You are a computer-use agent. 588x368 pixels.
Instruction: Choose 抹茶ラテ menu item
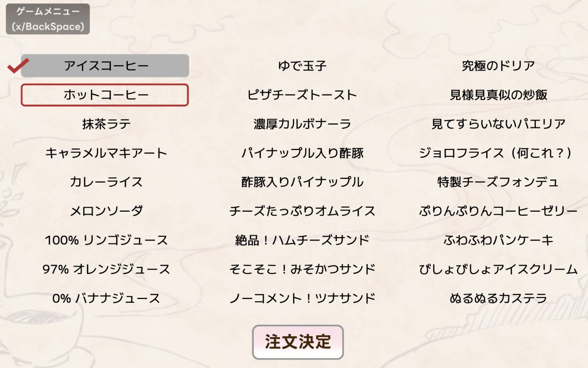pyautogui.click(x=106, y=124)
